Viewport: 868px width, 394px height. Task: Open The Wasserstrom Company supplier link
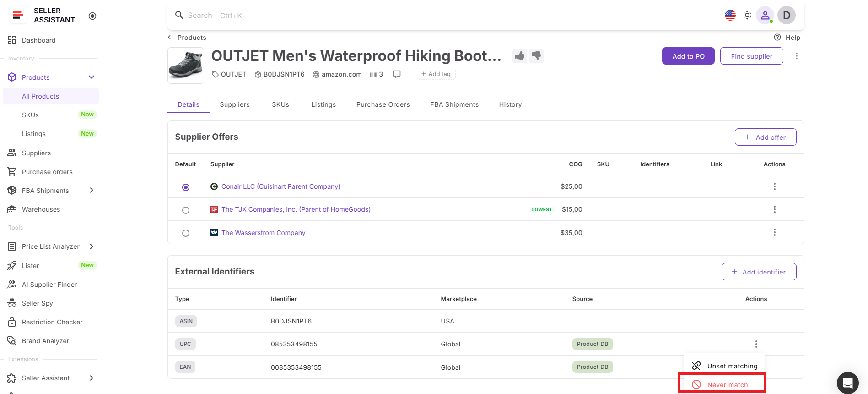click(x=264, y=233)
